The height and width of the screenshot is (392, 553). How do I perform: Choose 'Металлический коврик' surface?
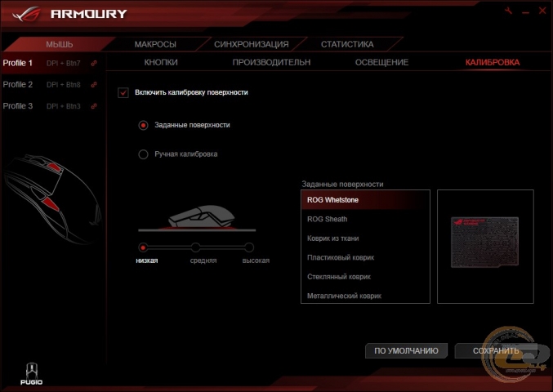pos(365,296)
